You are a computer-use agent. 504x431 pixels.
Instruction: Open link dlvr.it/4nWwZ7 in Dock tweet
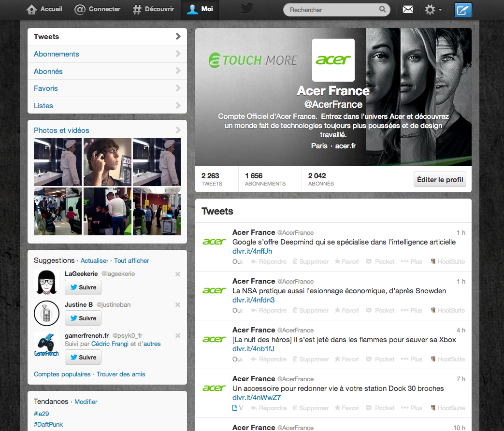coord(257,398)
